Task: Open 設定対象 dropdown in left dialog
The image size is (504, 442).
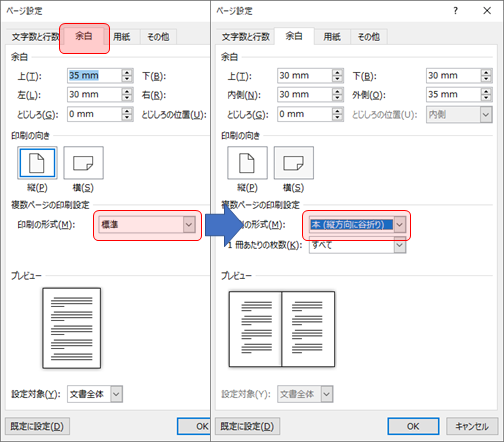Action: pos(95,394)
